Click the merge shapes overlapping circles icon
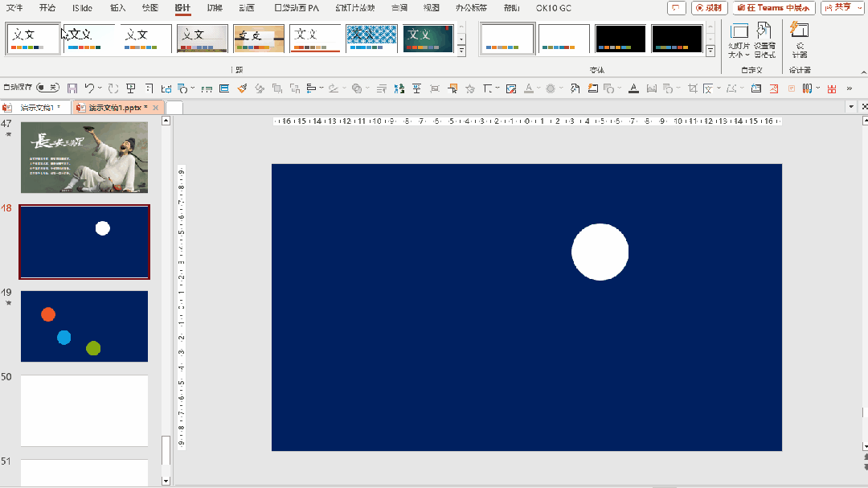 (x=357, y=88)
